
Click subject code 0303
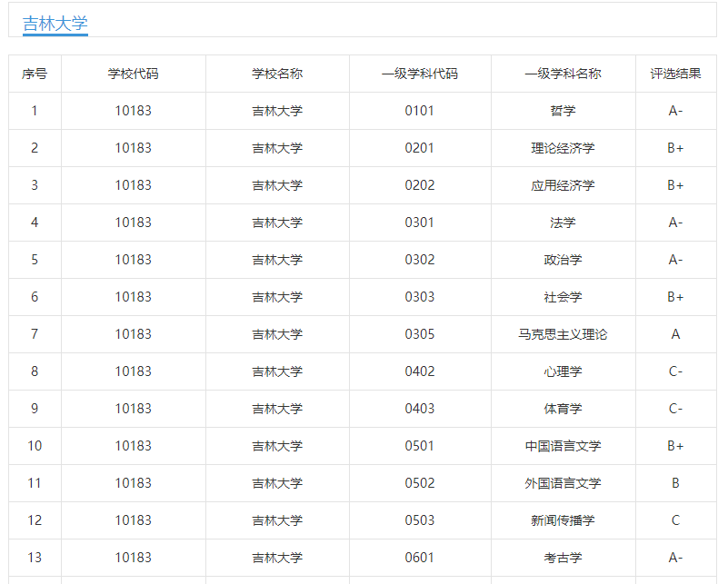click(420, 297)
